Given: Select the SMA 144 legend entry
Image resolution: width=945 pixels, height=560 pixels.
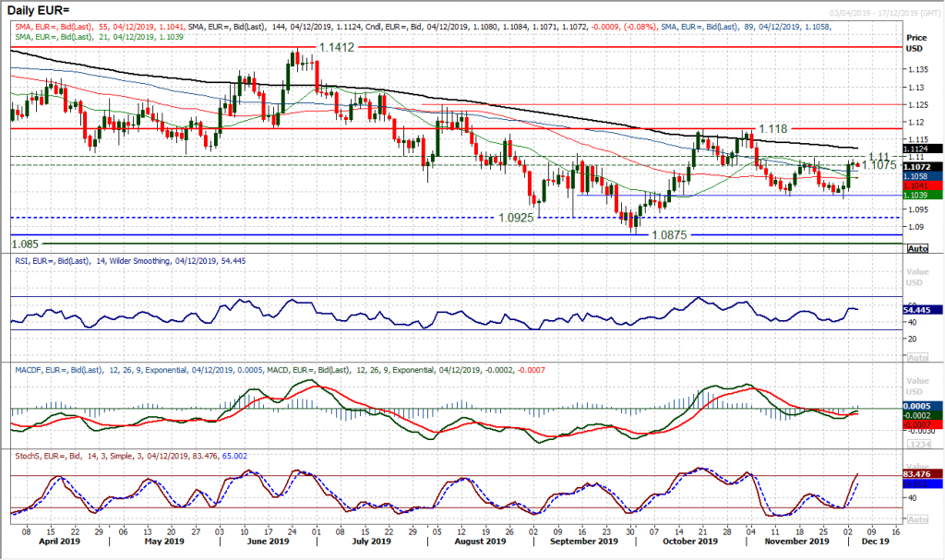Looking at the screenshot, I should point(245,24).
